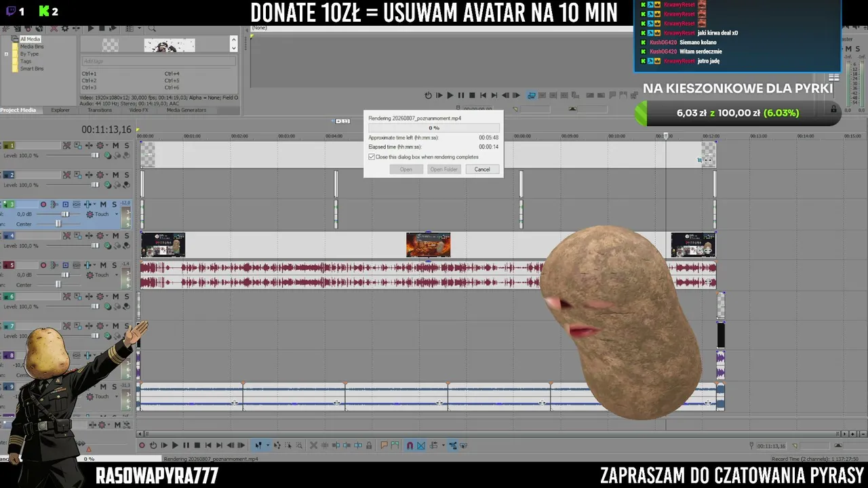
Task: Open the Video FX tab
Action: tap(138, 110)
